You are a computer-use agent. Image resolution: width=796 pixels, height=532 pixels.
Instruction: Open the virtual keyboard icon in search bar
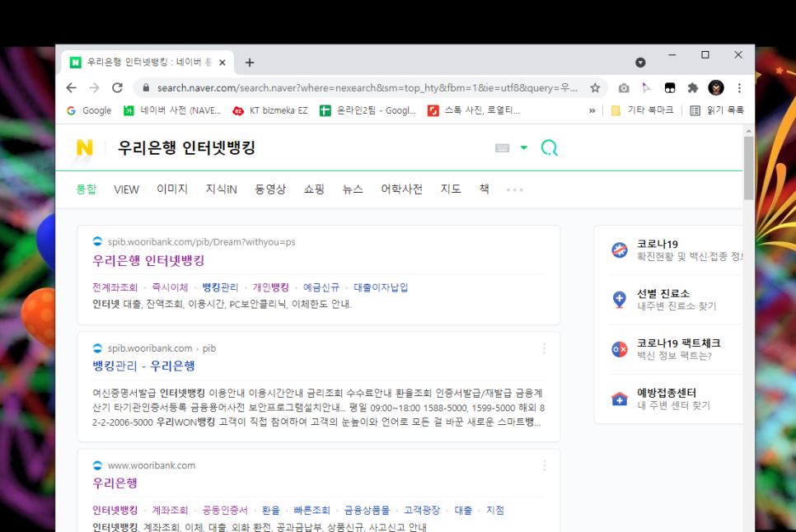[502, 148]
